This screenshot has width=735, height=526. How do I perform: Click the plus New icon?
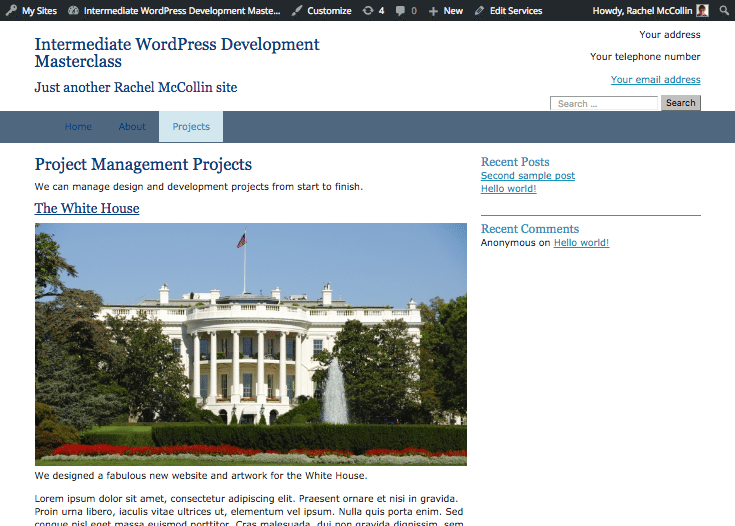433,10
